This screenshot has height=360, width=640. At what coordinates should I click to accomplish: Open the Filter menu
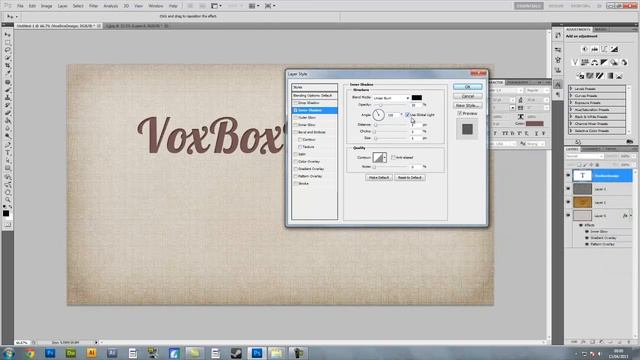pyautogui.click(x=93, y=6)
